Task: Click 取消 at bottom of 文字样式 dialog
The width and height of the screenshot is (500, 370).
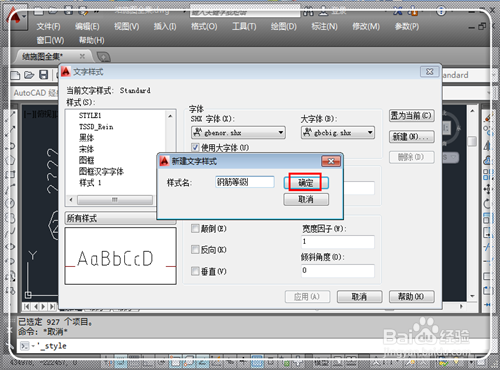Action: [x=359, y=297]
